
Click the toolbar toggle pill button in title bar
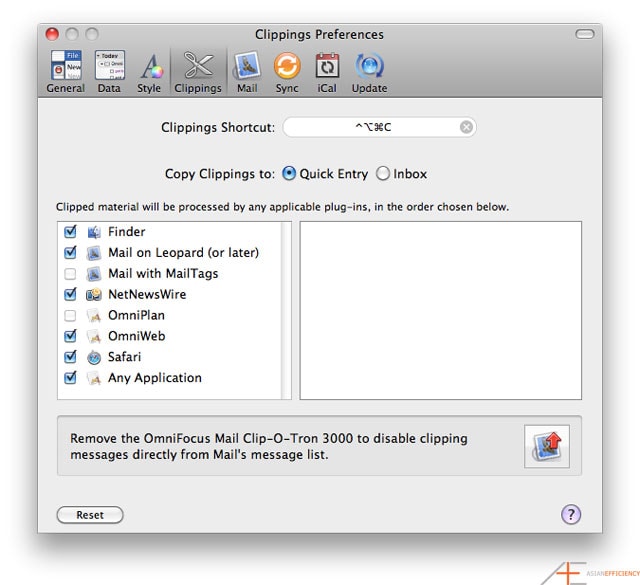click(x=584, y=34)
